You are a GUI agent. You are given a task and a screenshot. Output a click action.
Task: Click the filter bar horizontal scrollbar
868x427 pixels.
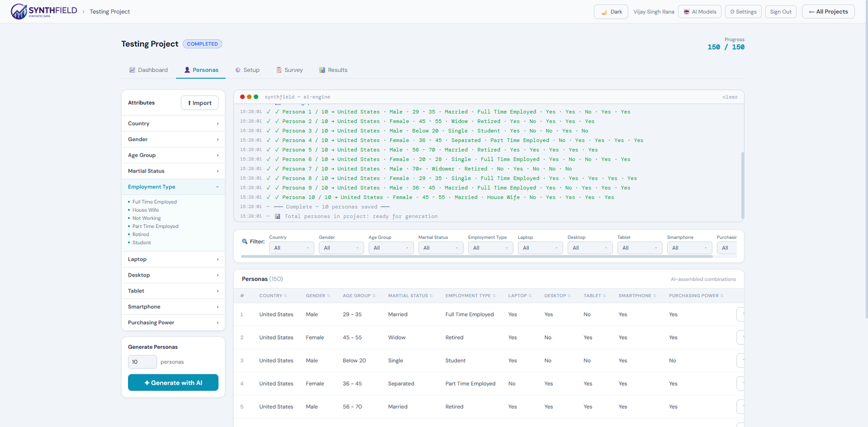477,257
